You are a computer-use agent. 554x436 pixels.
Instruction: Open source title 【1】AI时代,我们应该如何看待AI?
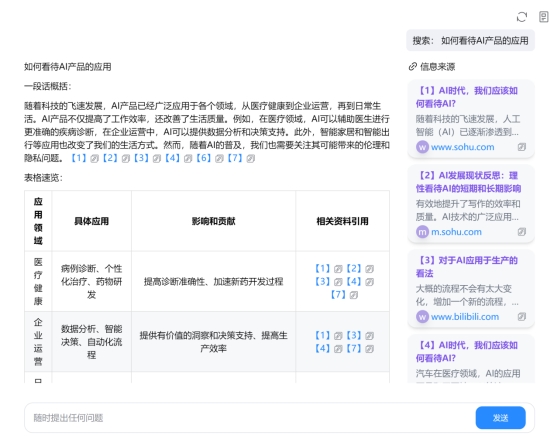click(467, 97)
